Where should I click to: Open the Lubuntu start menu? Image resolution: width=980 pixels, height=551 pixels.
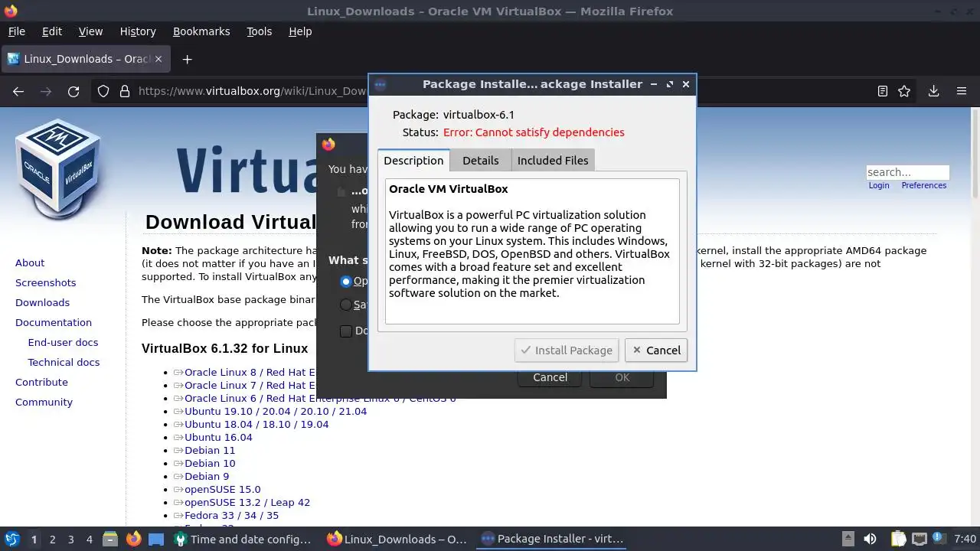point(12,539)
